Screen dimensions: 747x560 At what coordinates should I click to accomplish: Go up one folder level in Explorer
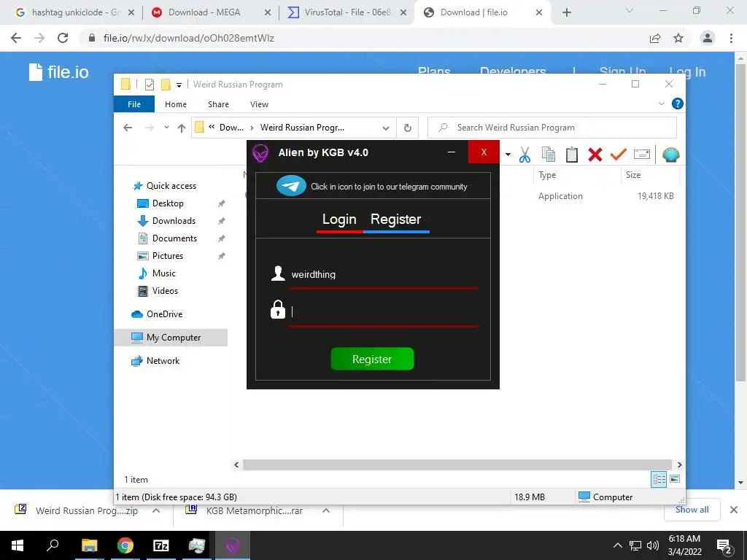[182, 128]
